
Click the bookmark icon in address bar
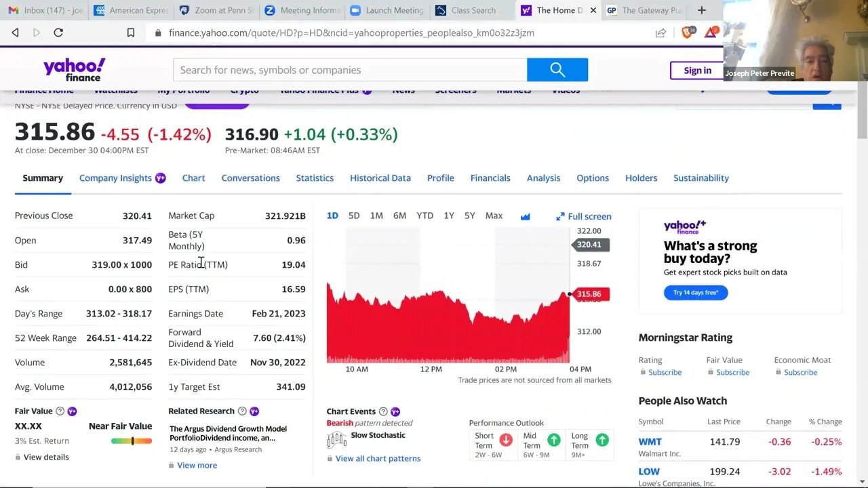pos(131,33)
